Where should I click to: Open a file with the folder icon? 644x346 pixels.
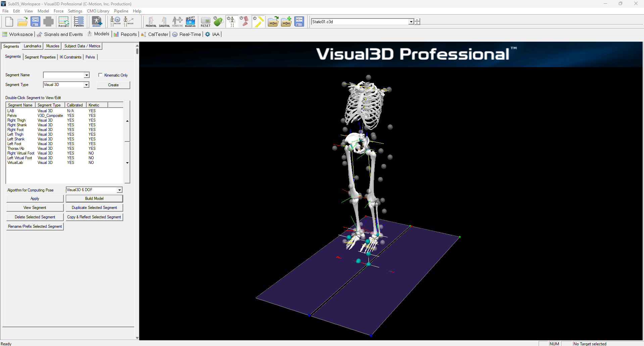click(22, 21)
